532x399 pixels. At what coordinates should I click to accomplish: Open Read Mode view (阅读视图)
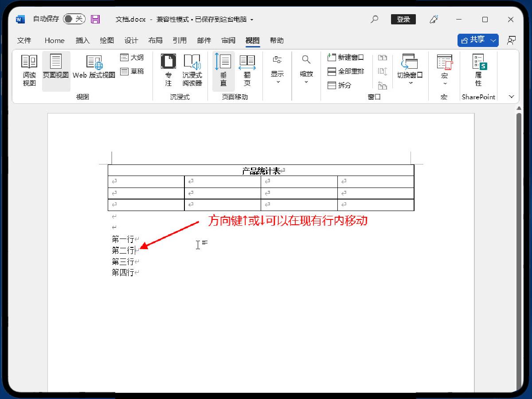(x=29, y=70)
